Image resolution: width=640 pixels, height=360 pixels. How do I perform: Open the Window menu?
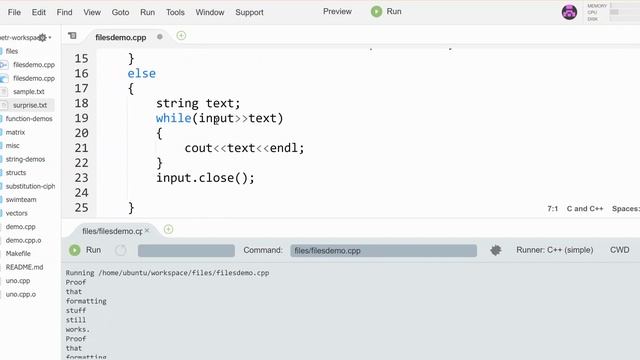[210, 12]
